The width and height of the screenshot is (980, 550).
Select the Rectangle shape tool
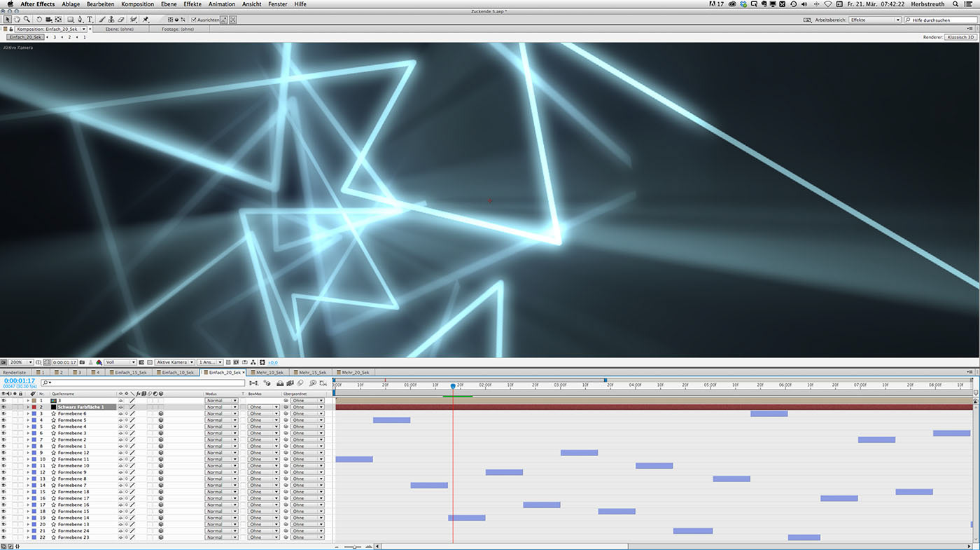(70, 20)
